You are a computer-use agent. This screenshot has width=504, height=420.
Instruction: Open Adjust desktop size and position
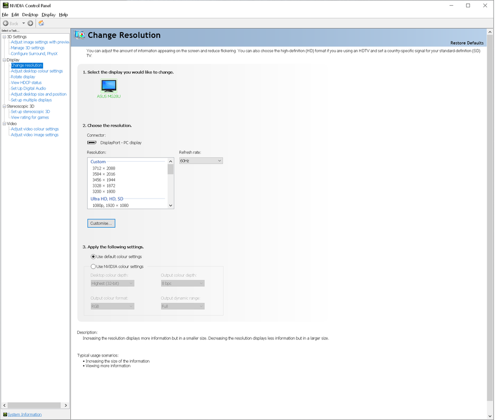[38, 94]
